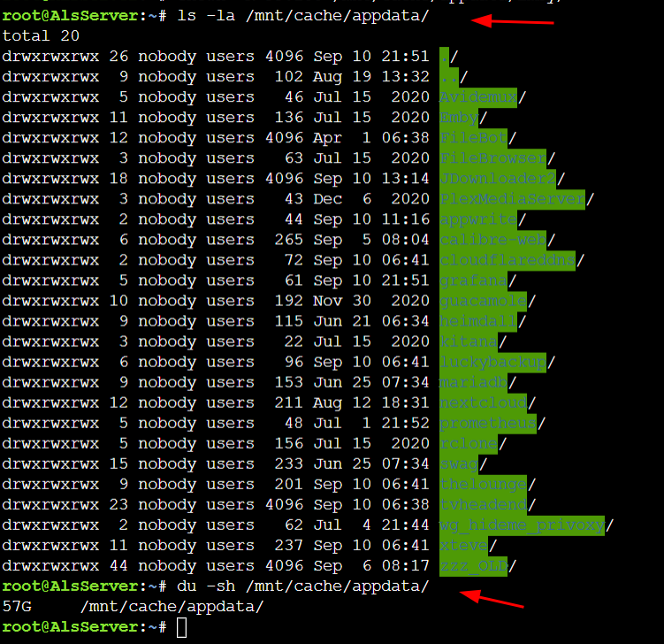The image size is (664, 644).
Task: Click the xteve directory name
Action: click(463, 545)
